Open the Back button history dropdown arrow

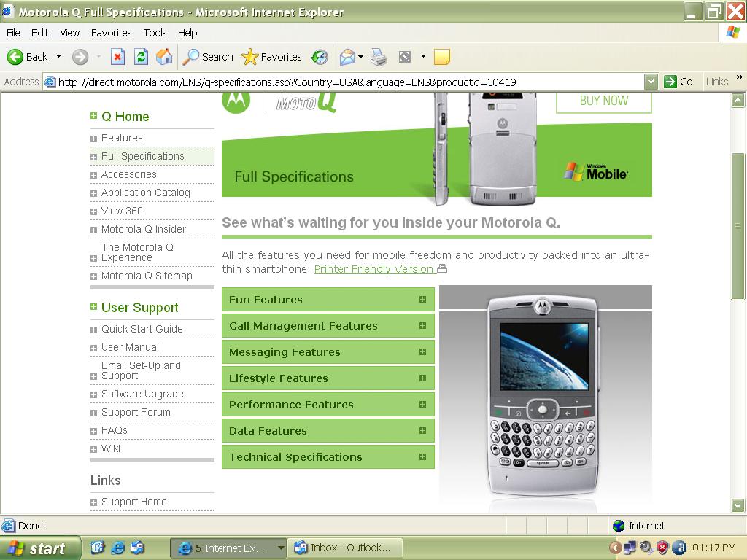click(x=58, y=57)
